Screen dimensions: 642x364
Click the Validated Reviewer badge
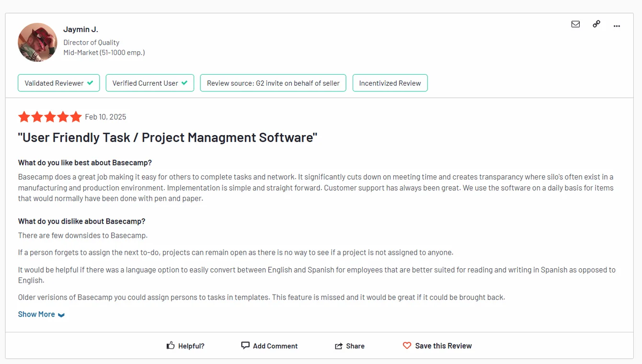click(58, 83)
